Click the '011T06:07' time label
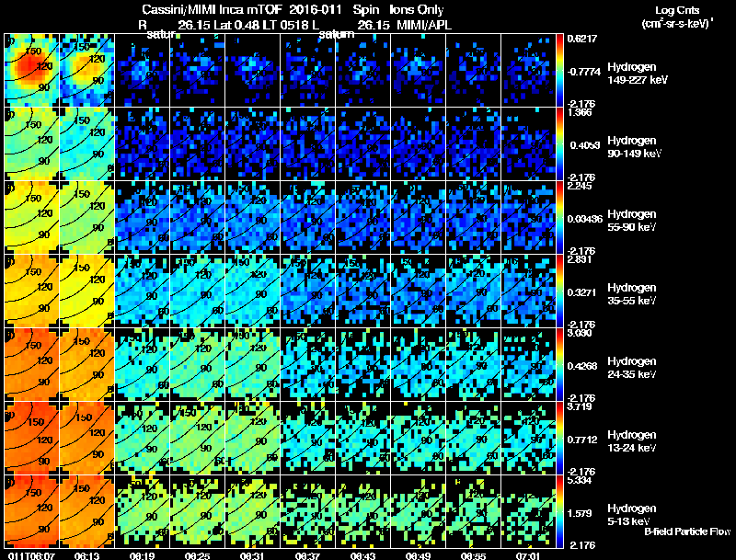The image size is (736, 560). tap(32, 556)
